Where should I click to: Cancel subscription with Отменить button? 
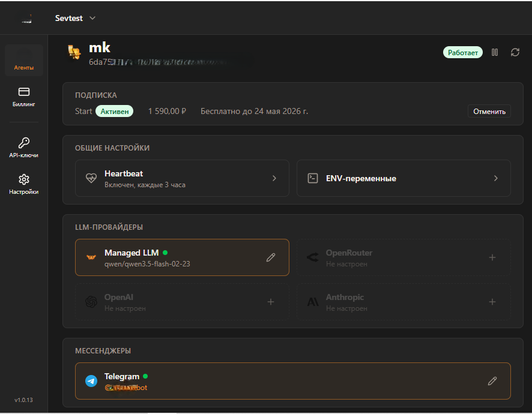[489, 111]
